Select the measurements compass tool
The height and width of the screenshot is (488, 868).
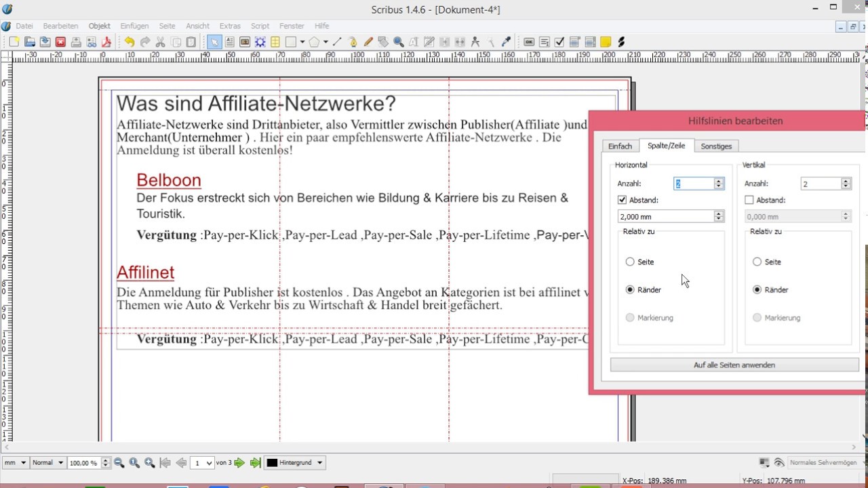pos(475,42)
